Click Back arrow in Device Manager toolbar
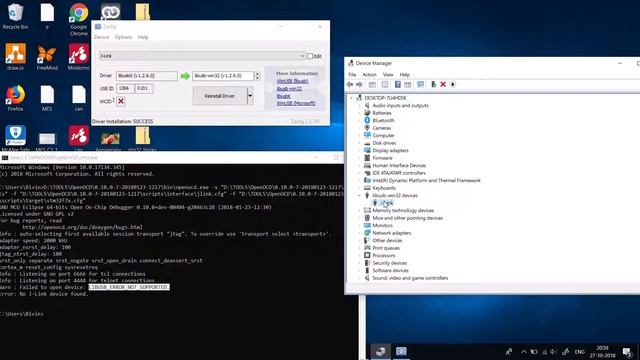This screenshot has width=640, height=360. (350, 84)
